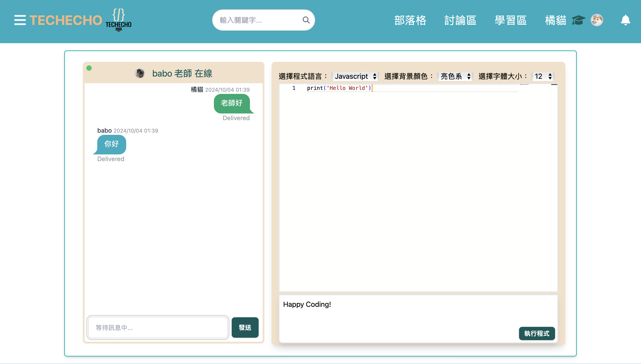Open the 討論區 menu item
This screenshot has width=641, height=364.
(x=460, y=20)
